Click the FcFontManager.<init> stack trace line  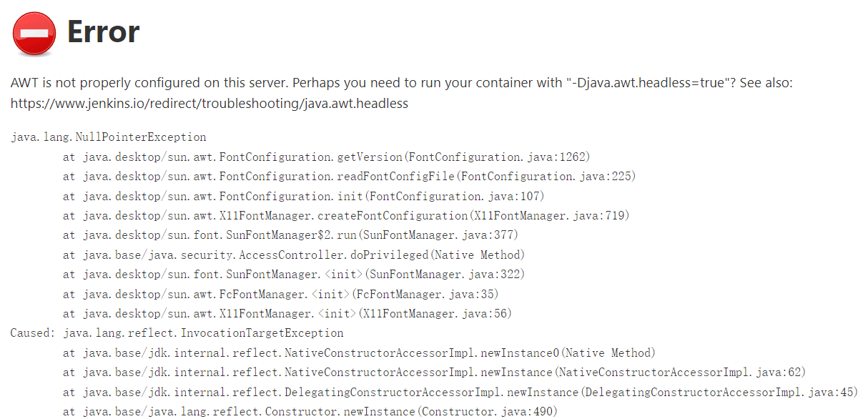280,294
